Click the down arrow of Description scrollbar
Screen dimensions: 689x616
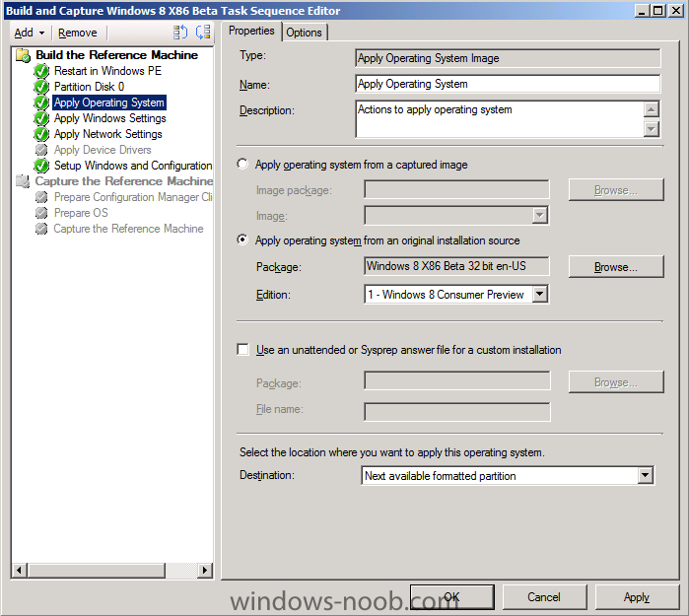pyautogui.click(x=652, y=129)
